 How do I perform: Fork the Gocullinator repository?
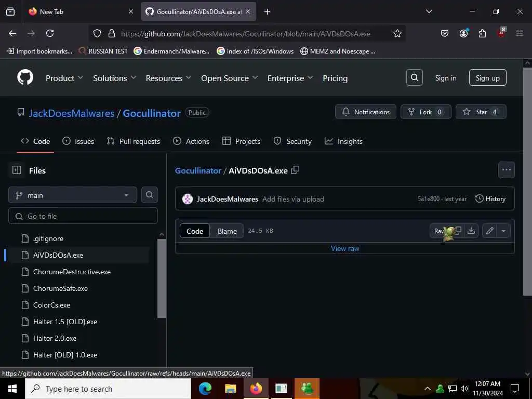tap(426, 112)
